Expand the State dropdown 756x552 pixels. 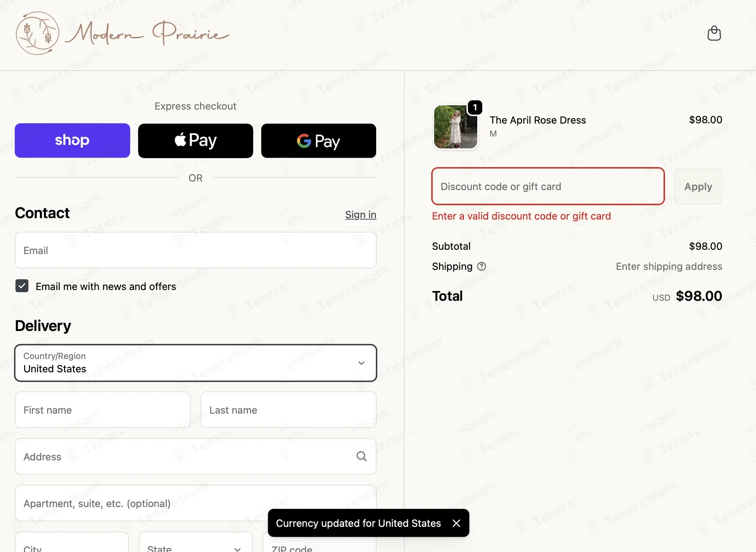coord(196,543)
